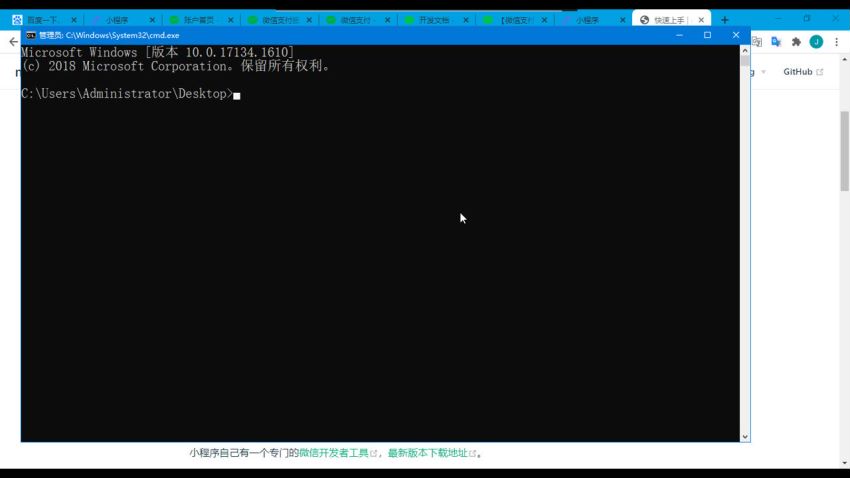Expand the dropdown arrow left of GitHub

click(763, 72)
